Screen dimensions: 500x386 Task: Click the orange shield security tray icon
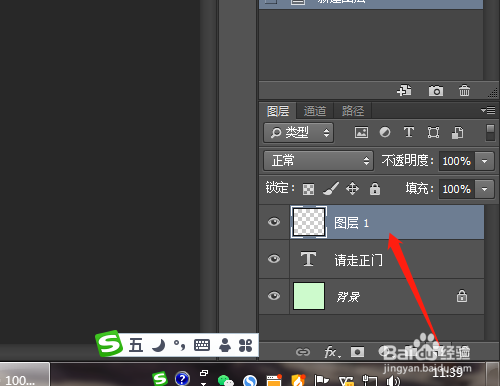pos(298,380)
